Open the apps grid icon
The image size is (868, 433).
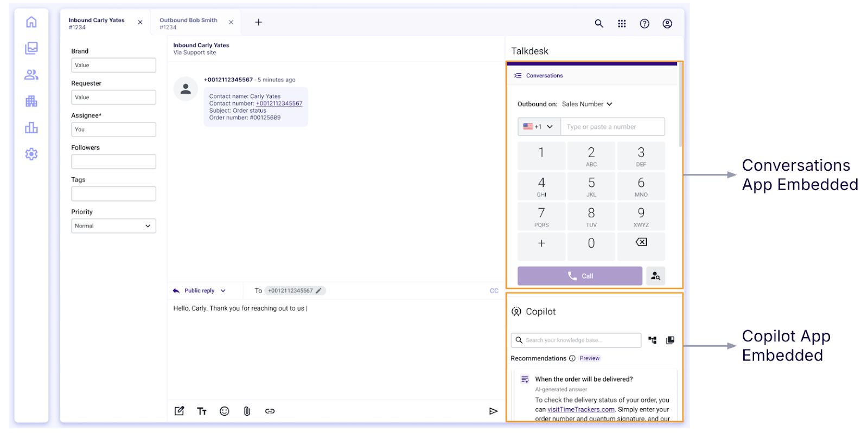pos(622,23)
